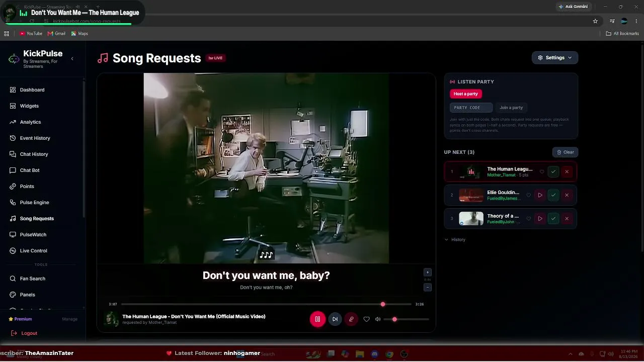Open File Explorer from the taskbar

pyautogui.click(x=360, y=354)
